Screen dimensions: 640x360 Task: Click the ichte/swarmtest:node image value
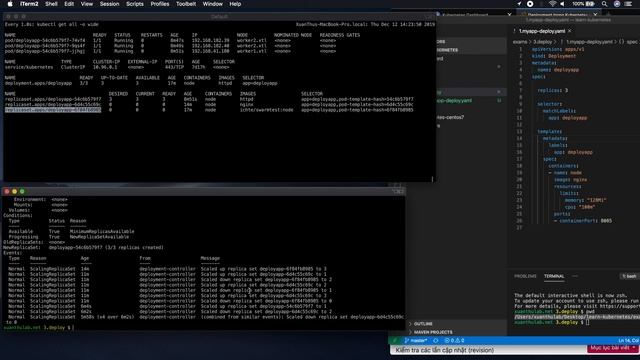click(267, 110)
